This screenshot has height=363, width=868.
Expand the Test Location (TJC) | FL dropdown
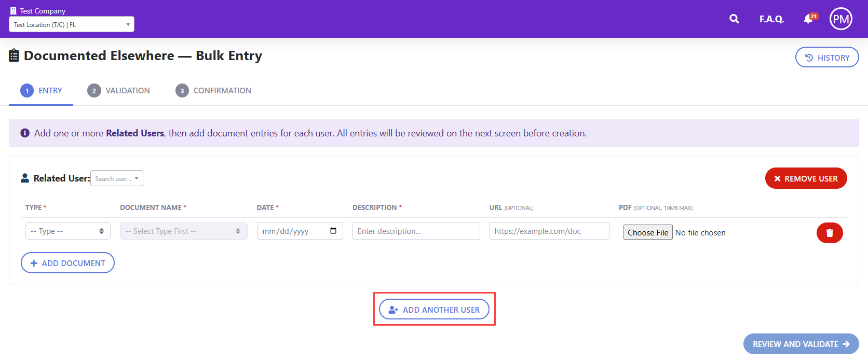pyautogui.click(x=72, y=24)
